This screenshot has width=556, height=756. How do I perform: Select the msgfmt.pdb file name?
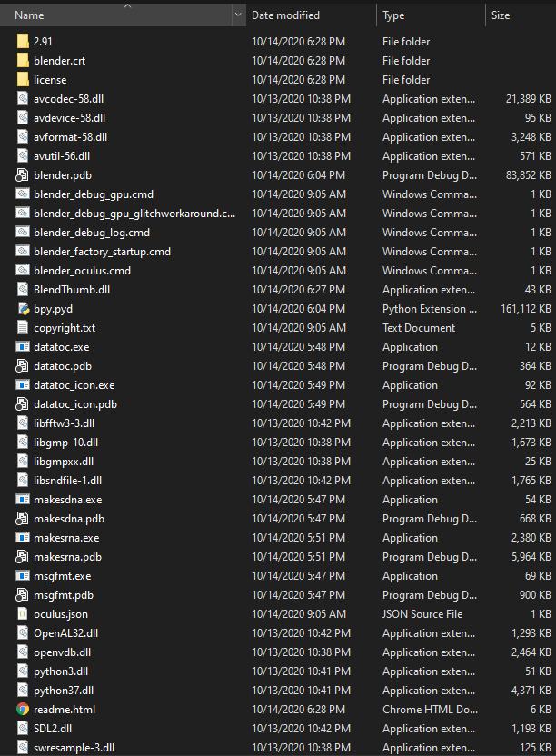pos(64,595)
